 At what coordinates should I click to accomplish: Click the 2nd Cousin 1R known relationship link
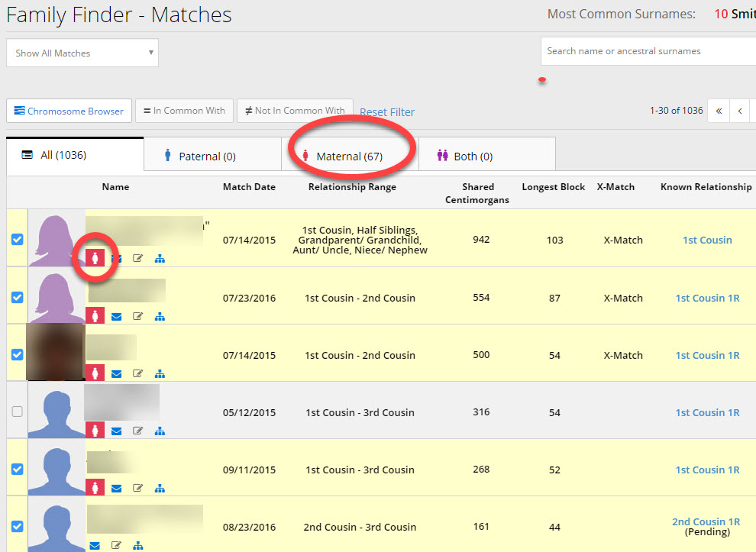point(706,522)
